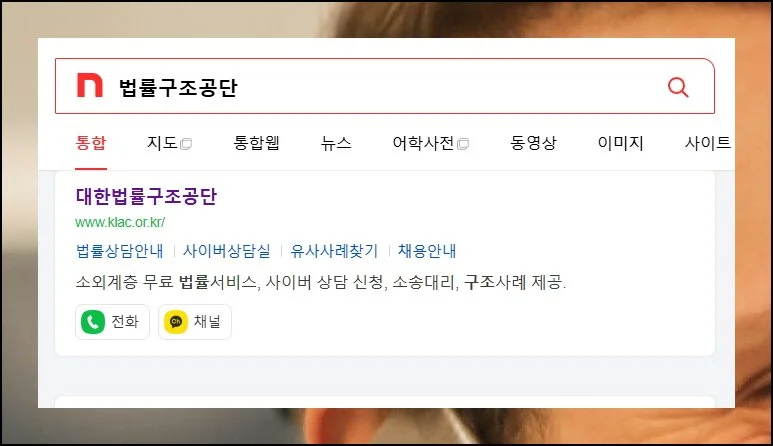Select the 통합 tab
This screenshot has width=773, height=446.
[x=91, y=143]
